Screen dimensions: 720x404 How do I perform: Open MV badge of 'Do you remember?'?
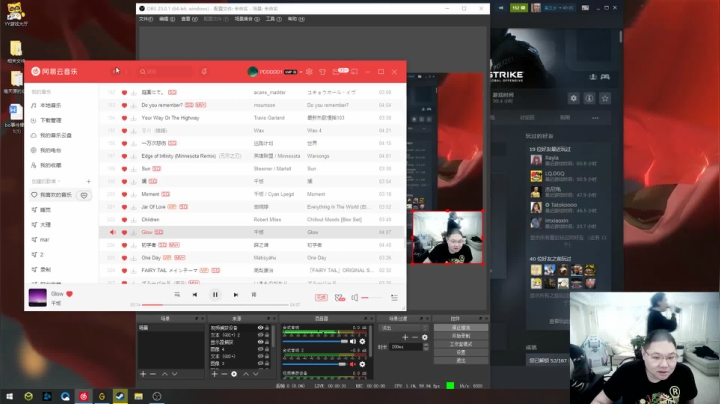(x=201, y=105)
